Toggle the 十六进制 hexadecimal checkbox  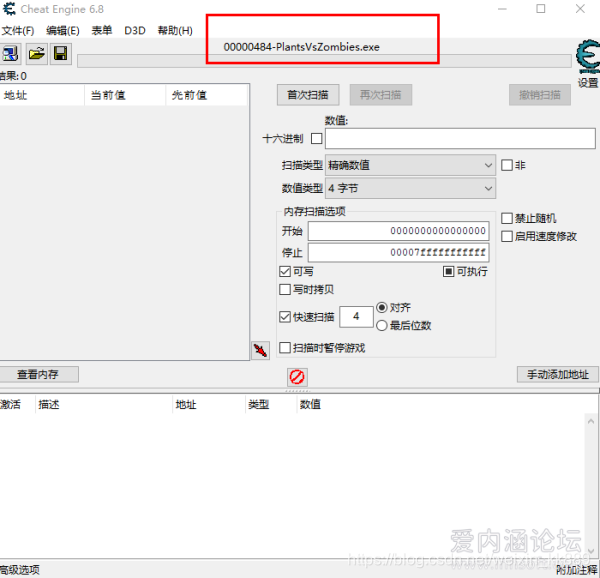tap(316, 138)
